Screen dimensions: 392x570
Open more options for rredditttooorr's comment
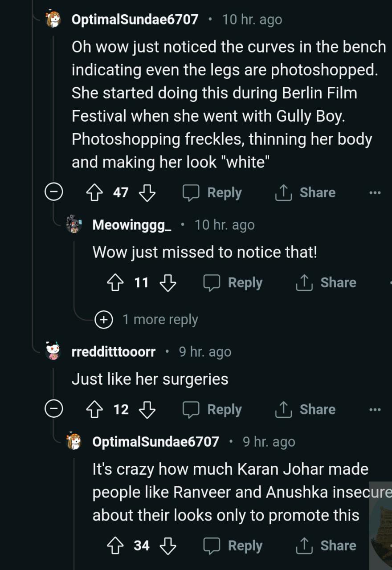[x=375, y=410]
